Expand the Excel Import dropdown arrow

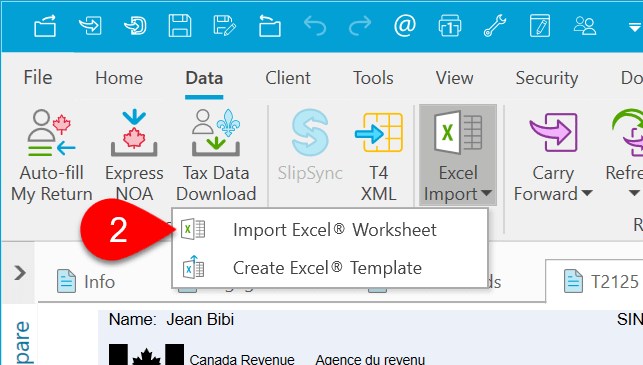(487, 193)
